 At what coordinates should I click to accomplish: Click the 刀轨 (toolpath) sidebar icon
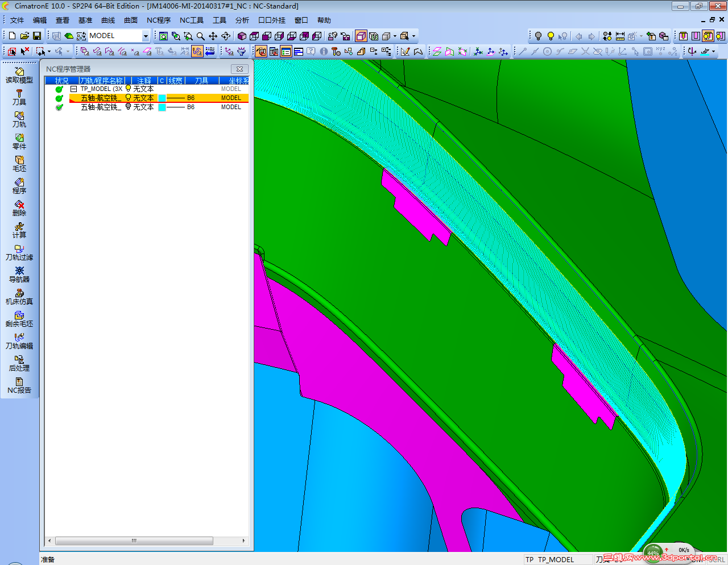[x=19, y=120]
